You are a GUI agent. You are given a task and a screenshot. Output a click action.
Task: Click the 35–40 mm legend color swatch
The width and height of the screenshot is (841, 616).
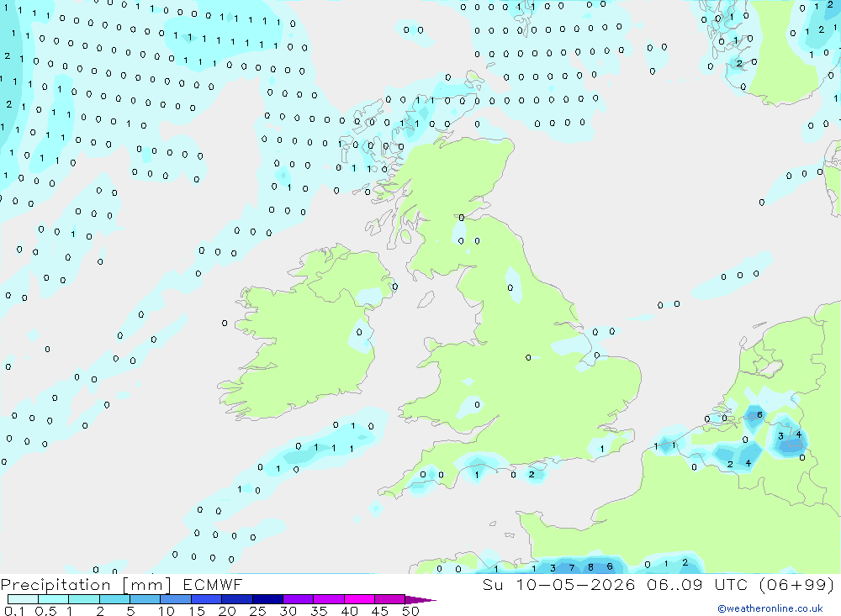click(x=329, y=599)
